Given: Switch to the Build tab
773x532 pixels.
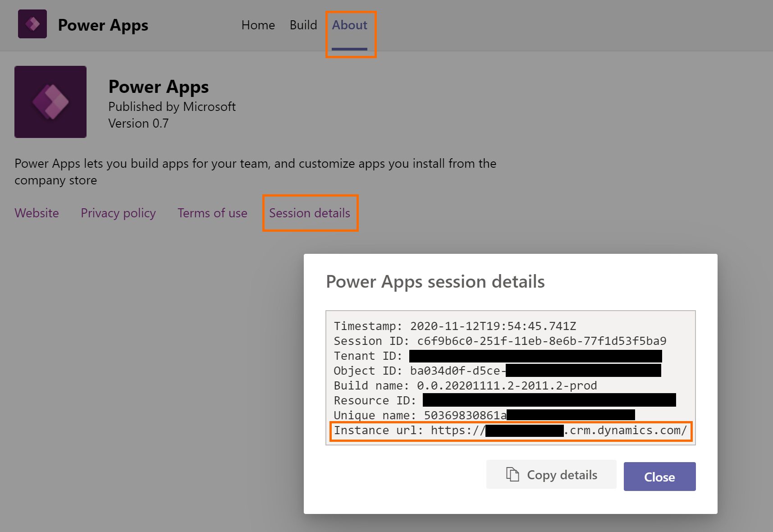Looking at the screenshot, I should (303, 25).
